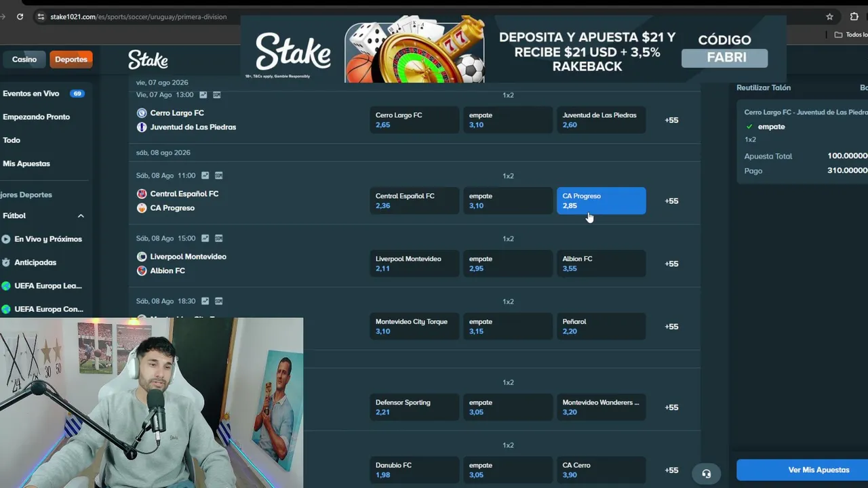Click Reutilizar Talón in the bet slip
Screen dimensions: 868x488
click(x=764, y=87)
